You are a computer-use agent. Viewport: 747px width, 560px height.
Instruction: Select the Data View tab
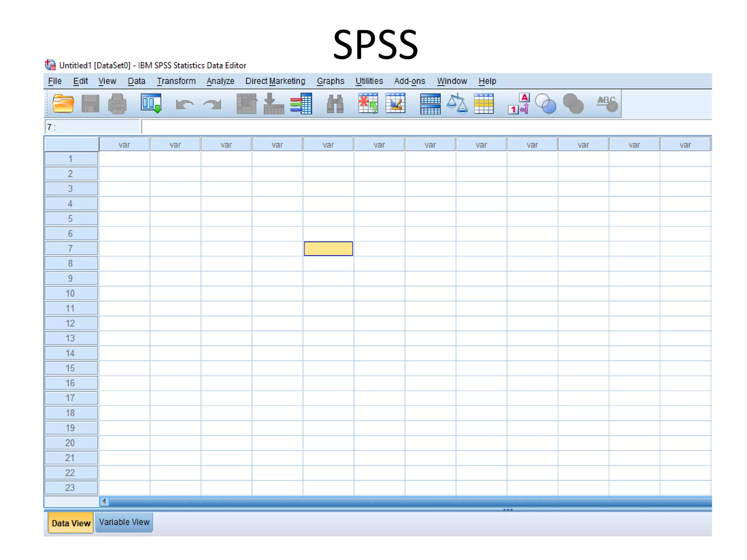point(71,523)
